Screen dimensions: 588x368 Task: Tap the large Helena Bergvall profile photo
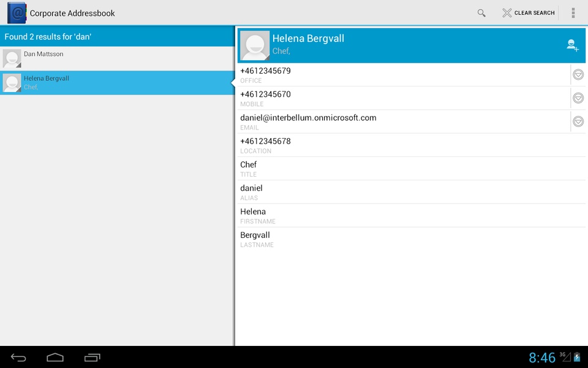pos(255,45)
